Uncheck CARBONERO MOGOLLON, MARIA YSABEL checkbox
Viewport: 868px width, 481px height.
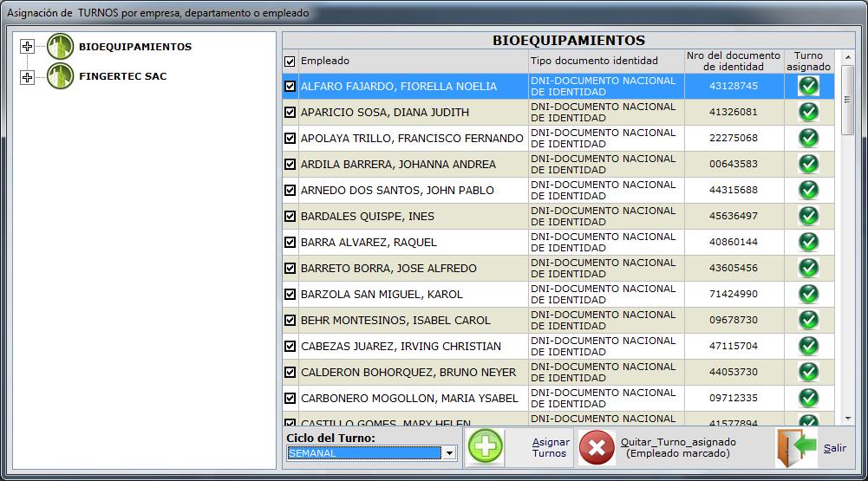(290, 399)
